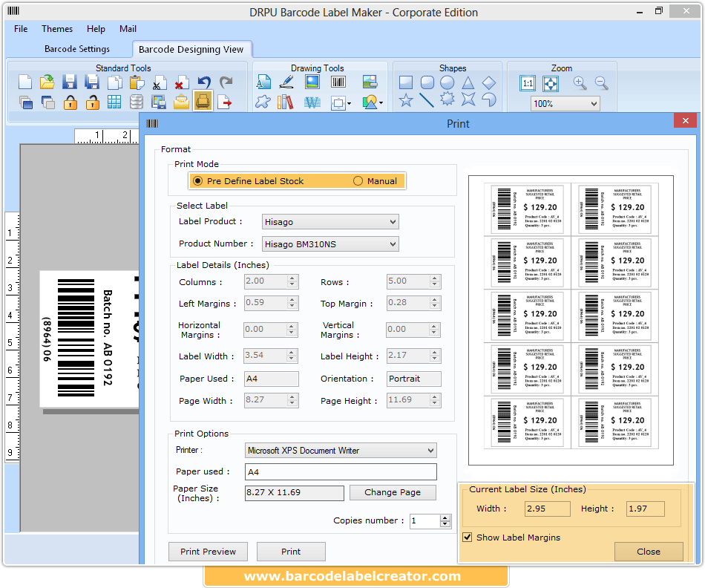This screenshot has width=705, height=588.
Task: Click the label sheet print preview
Action: click(571, 320)
